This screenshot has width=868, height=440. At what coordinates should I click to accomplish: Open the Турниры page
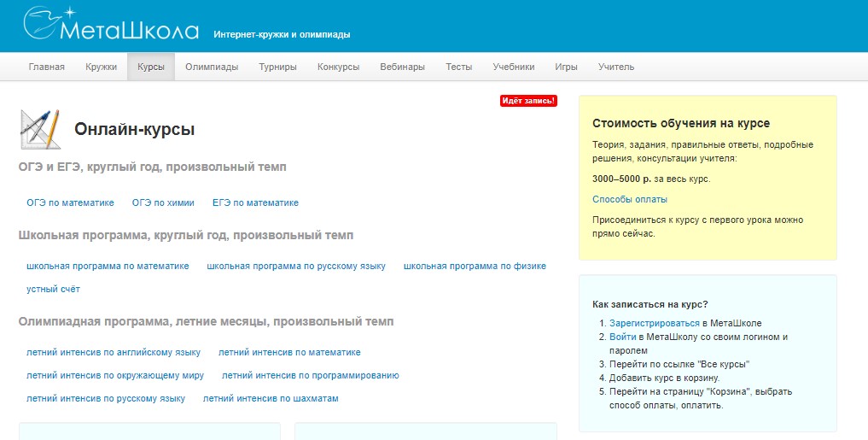click(x=277, y=67)
